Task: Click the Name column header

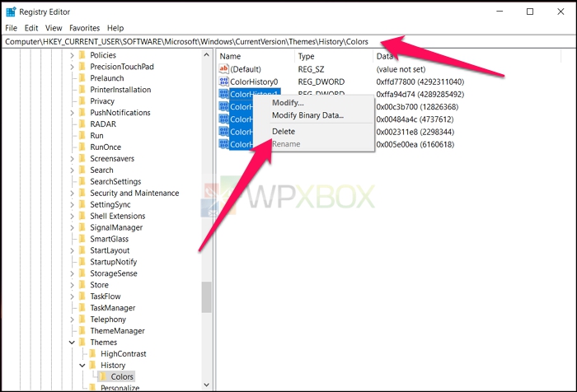Action: [x=256, y=56]
